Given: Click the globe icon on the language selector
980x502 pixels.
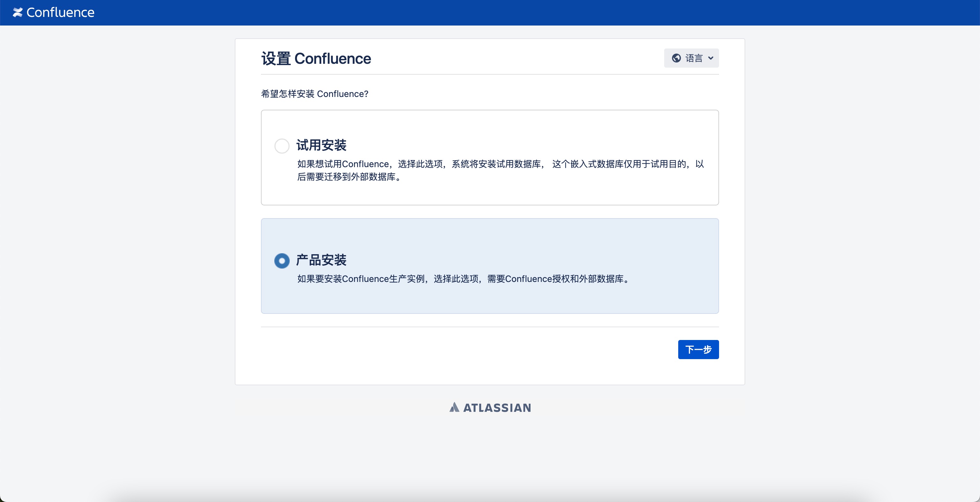Looking at the screenshot, I should (x=677, y=58).
